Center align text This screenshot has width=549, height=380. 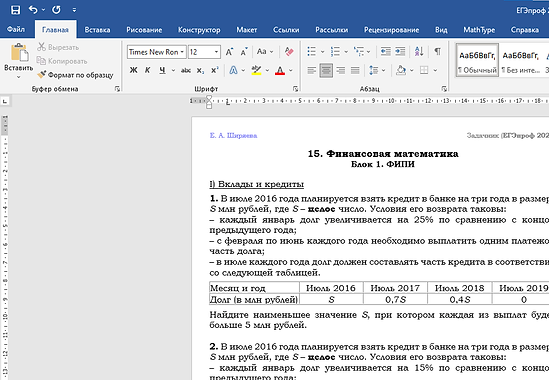[x=326, y=71]
